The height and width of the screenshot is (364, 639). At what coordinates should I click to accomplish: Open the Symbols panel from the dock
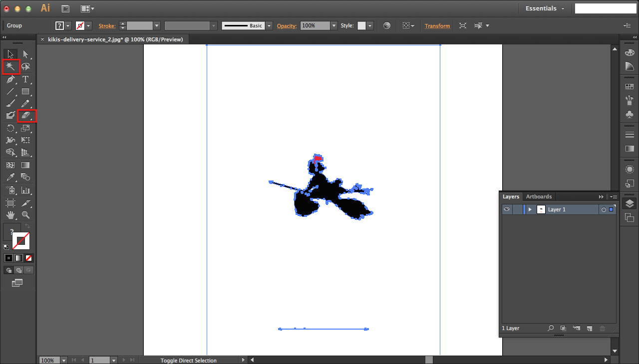coord(630,114)
